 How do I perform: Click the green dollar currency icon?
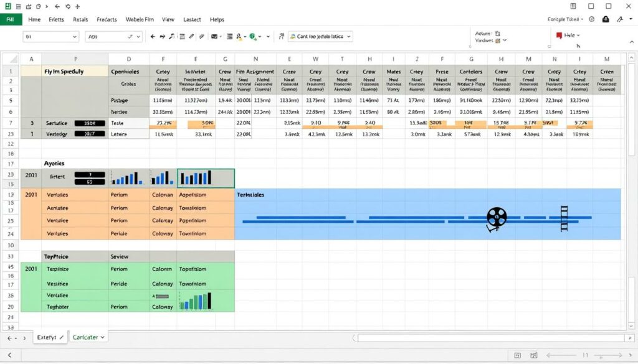click(x=253, y=37)
